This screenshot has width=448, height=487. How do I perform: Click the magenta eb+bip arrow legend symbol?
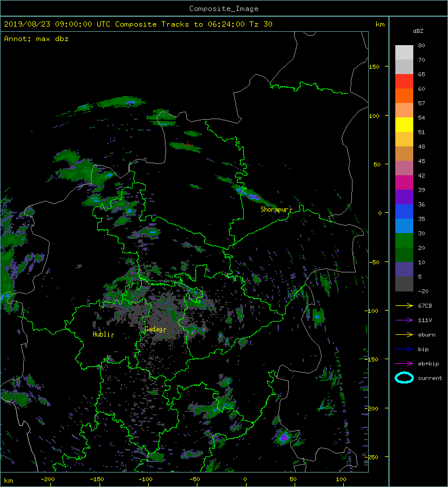(x=404, y=363)
